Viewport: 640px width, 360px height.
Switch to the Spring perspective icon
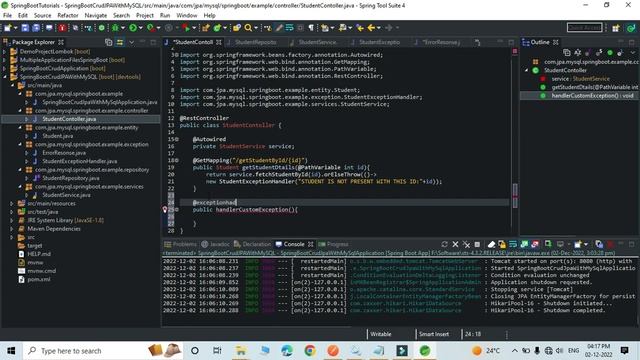631,28
